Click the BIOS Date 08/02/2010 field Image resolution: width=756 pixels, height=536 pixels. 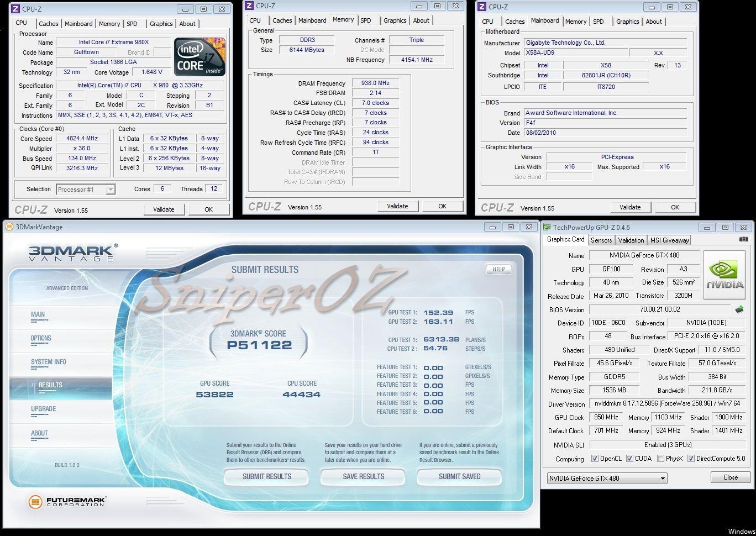[x=605, y=133]
